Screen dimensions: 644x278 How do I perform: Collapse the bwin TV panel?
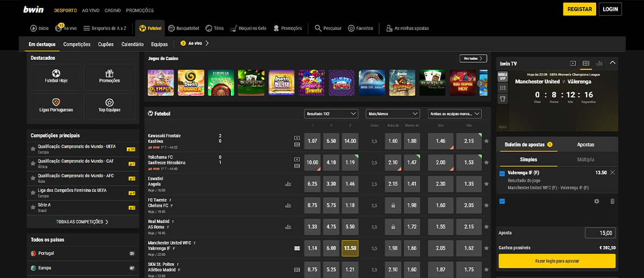coord(612,63)
